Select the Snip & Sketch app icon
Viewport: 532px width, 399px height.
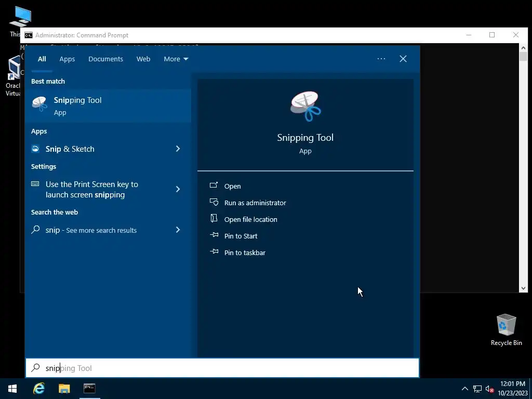[x=35, y=149]
